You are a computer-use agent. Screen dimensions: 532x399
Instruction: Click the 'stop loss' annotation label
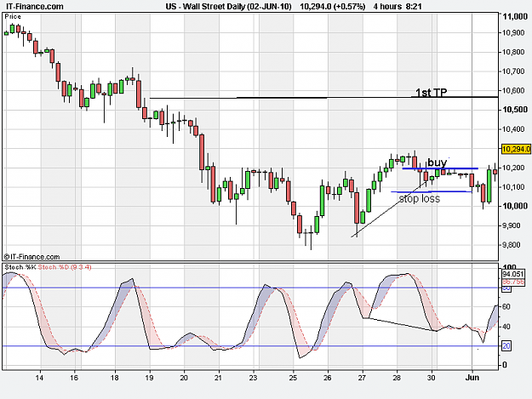[x=420, y=199]
